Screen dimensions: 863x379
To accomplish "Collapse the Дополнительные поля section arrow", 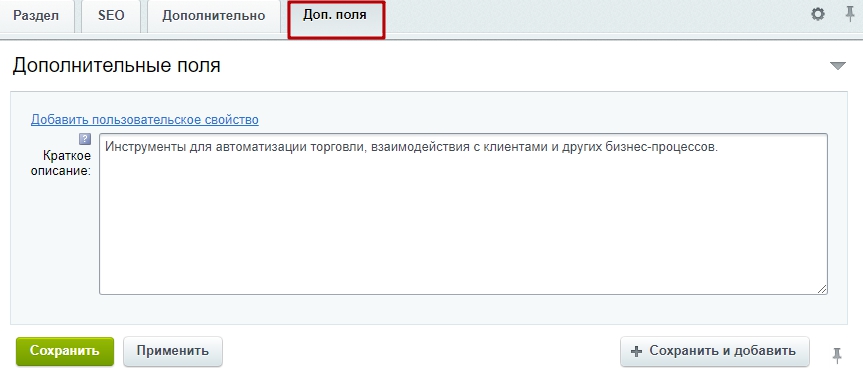I will 838,66.
